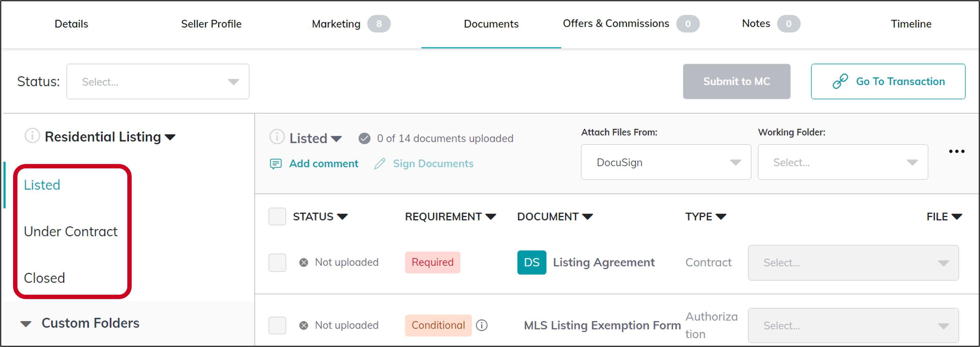Switch to the Timeline tab

[x=911, y=24]
